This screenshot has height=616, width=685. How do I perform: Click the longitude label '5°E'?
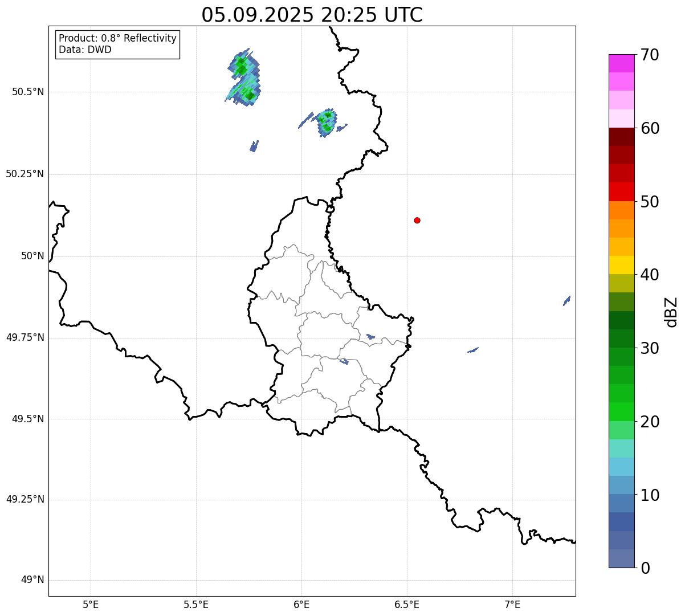click(91, 605)
